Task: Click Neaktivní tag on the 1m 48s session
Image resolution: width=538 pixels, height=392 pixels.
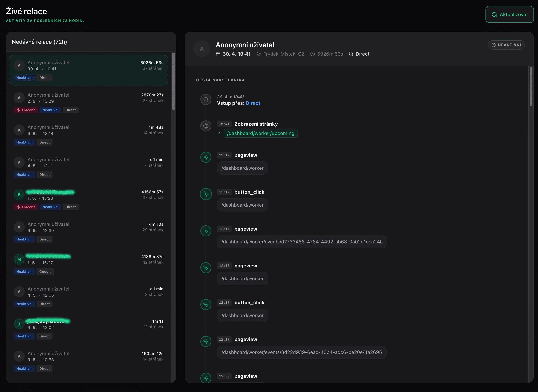Action: (x=24, y=142)
